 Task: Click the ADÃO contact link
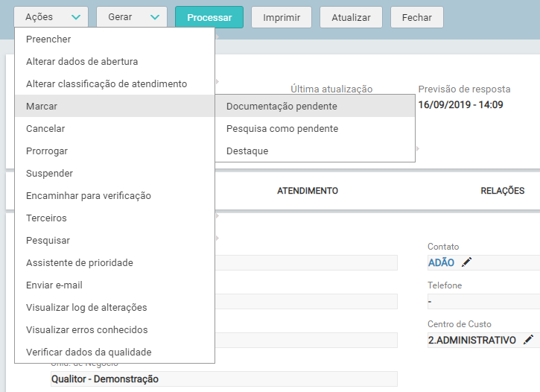point(441,262)
